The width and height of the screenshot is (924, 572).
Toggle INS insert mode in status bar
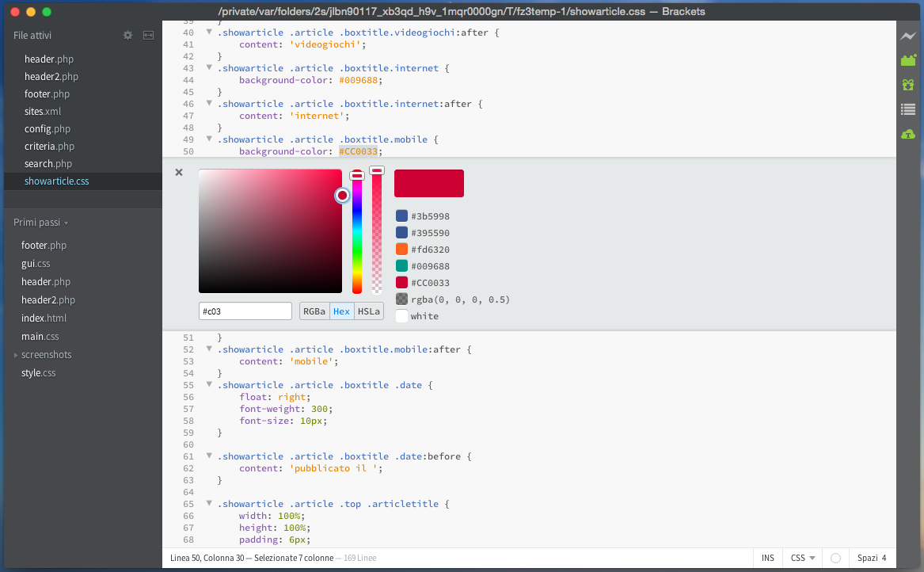click(768, 558)
